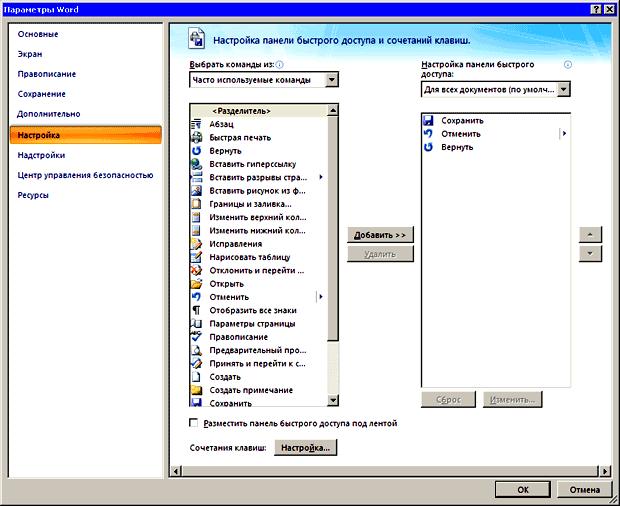Select the Открыть folder icon
The width and height of the screenshot is (620, 506).
196,283
